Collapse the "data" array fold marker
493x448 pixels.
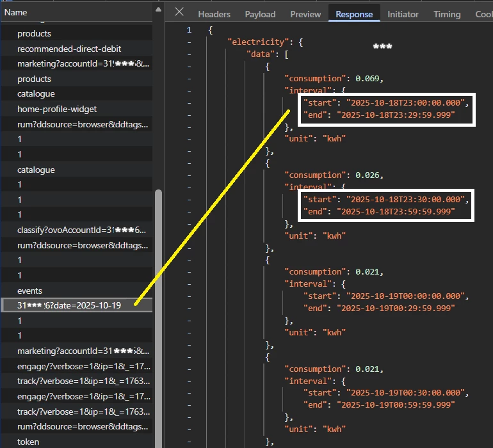(189, 54)
